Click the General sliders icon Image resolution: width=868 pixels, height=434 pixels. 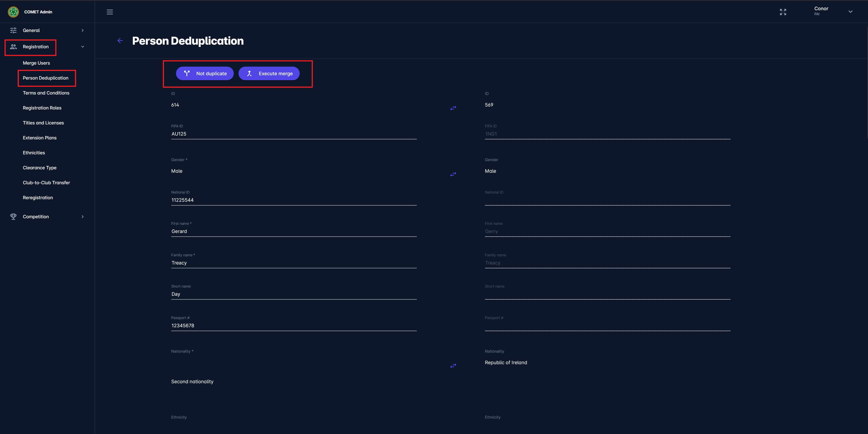pos(14,30)
